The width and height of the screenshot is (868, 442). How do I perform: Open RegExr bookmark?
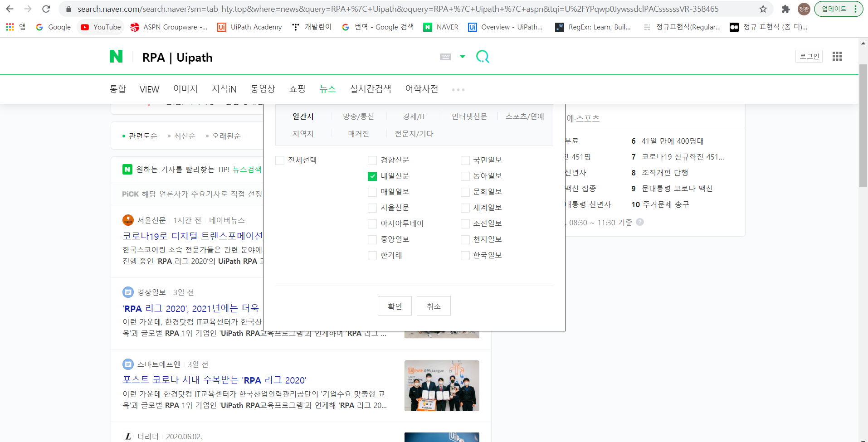click(593, 27)
